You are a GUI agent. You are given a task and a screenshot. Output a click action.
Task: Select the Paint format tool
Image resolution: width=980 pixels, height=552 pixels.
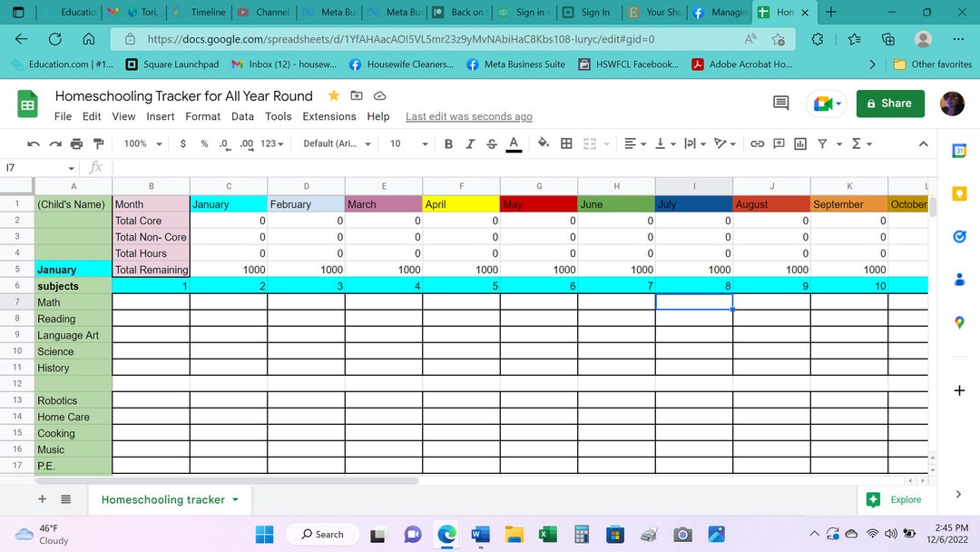(98, 143)
